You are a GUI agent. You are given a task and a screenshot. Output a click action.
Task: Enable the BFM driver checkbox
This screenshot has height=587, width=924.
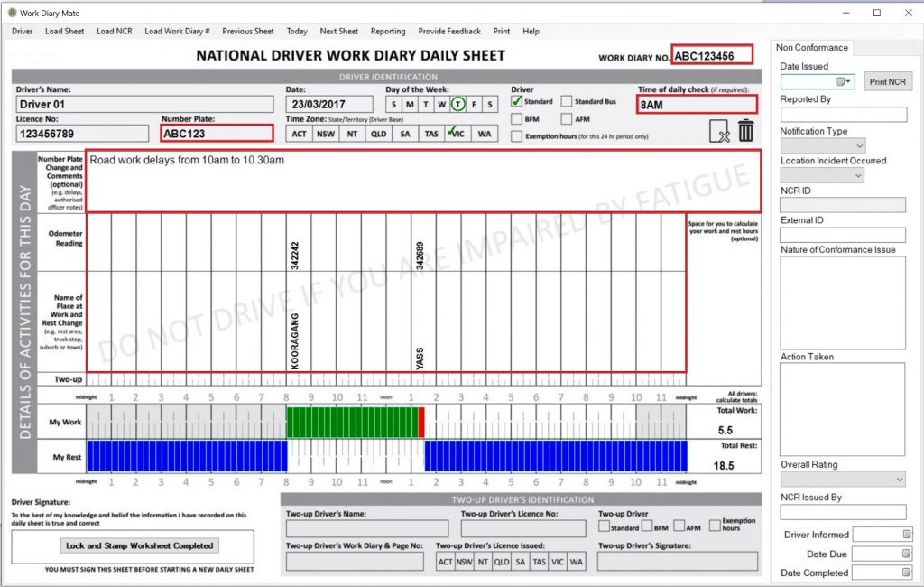[515, 119]
